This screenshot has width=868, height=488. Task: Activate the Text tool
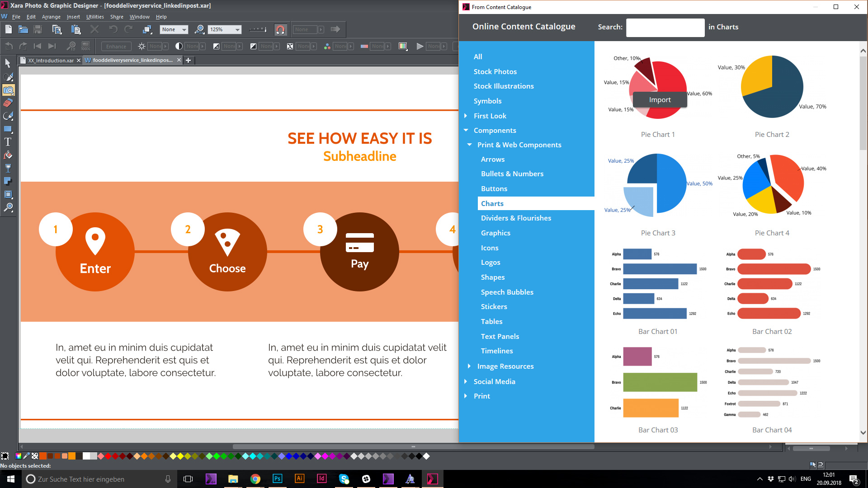tap(8, 141)
